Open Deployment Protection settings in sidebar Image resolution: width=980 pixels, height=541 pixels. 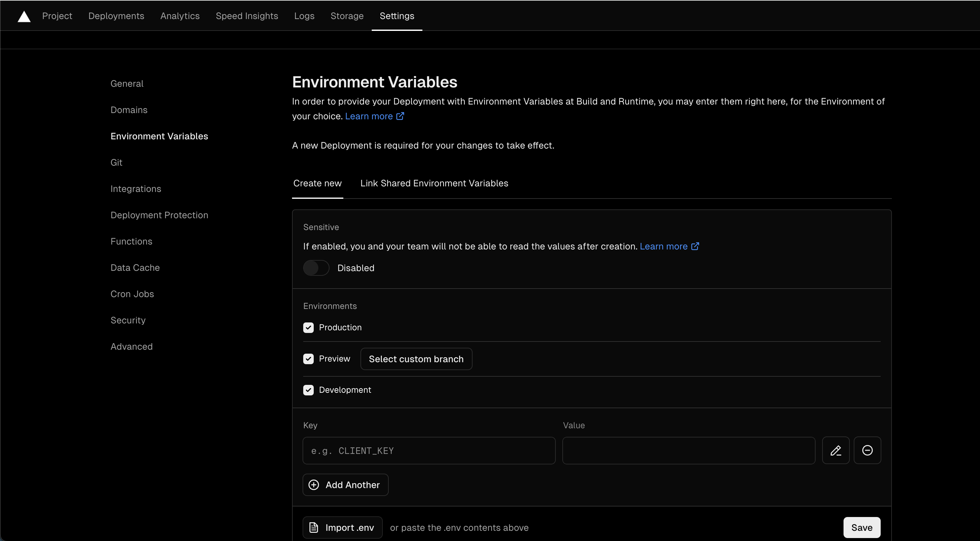click(159, 215)
